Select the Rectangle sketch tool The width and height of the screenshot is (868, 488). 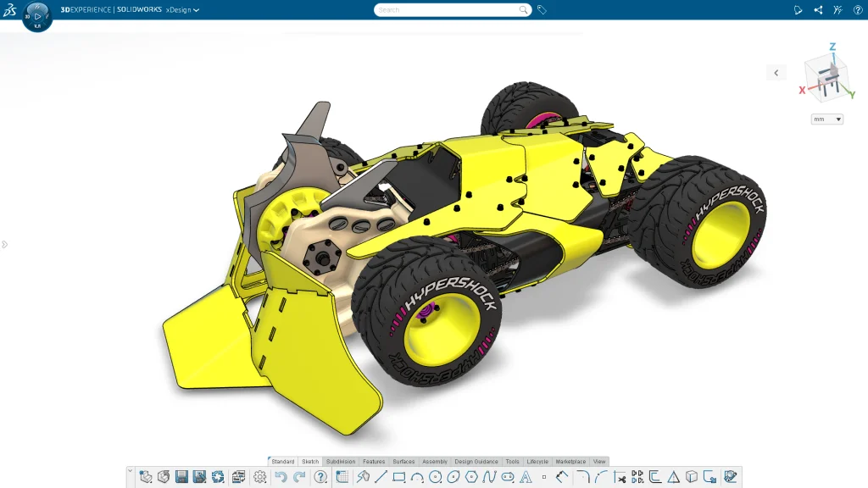click(398, 476)
